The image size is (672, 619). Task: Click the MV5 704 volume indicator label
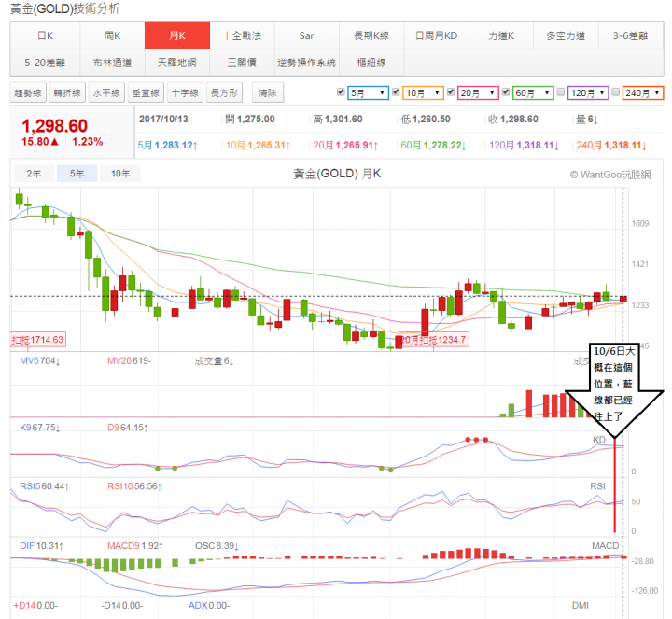click(x=40, y=361)
